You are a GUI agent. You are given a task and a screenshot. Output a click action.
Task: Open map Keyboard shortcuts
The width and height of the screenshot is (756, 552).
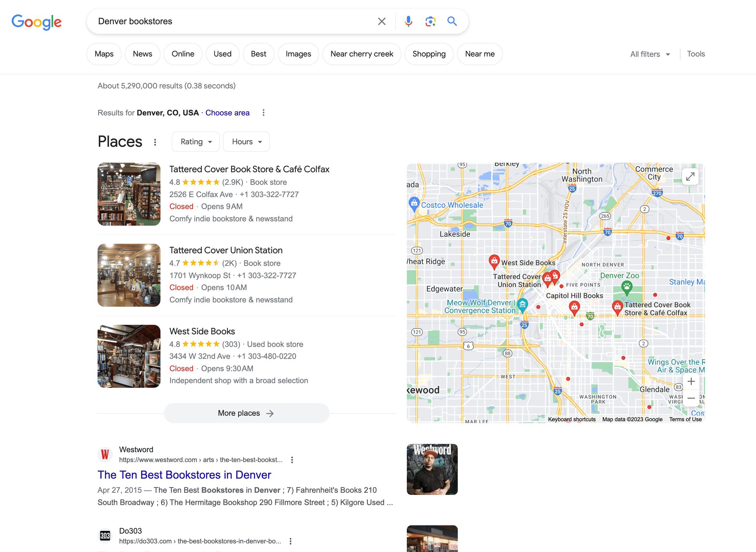pyautogui.click(x=572, y=419)
